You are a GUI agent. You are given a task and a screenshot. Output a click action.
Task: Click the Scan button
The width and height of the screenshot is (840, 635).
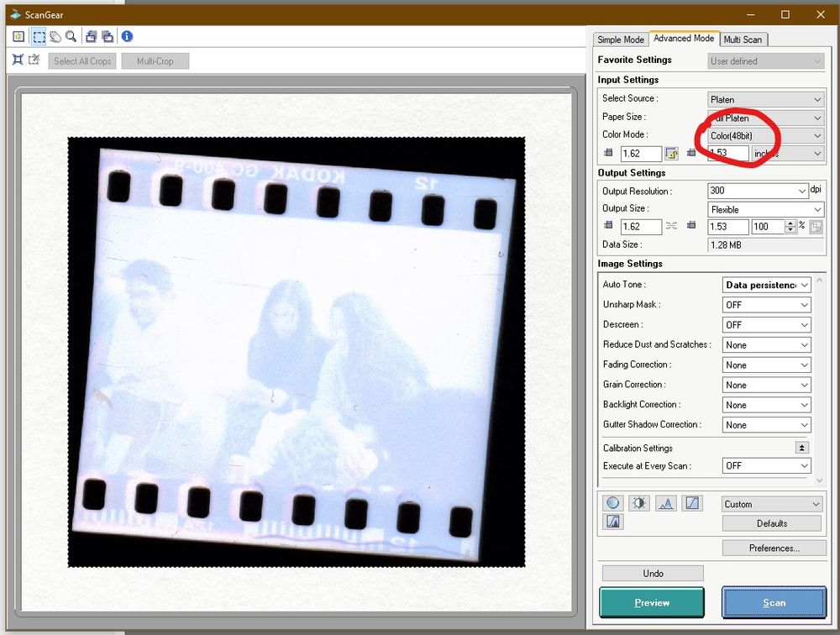click(x=774, y=603)
